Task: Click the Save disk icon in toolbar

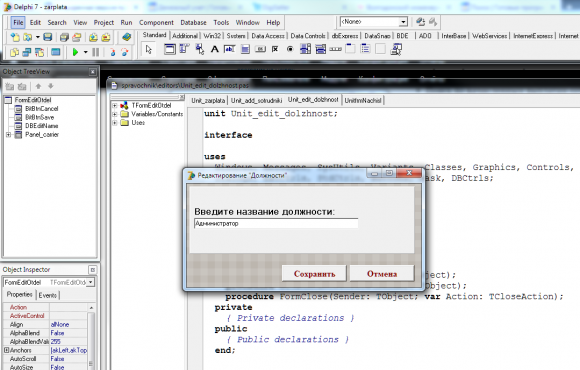Action: tap(47, 37)
